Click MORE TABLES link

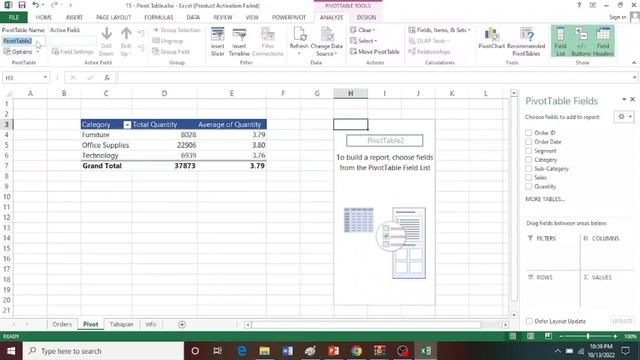pyautogui.click(x=545, y=199)
